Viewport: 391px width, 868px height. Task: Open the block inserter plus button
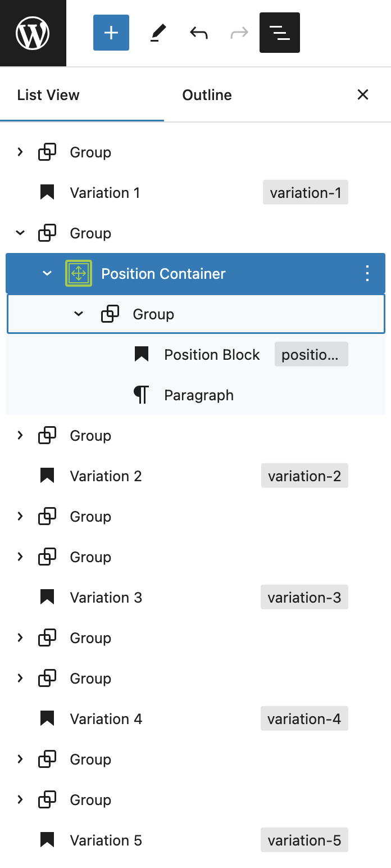(x=111, y=33)
